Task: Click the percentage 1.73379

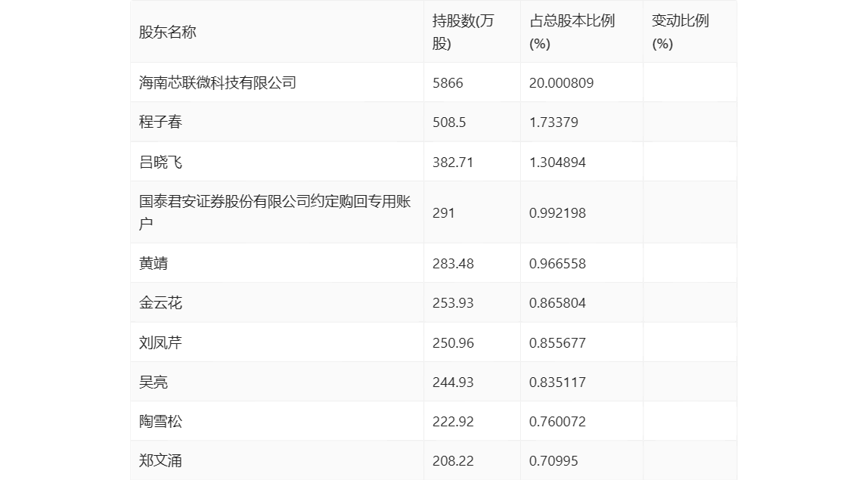Action: (553, 122)
